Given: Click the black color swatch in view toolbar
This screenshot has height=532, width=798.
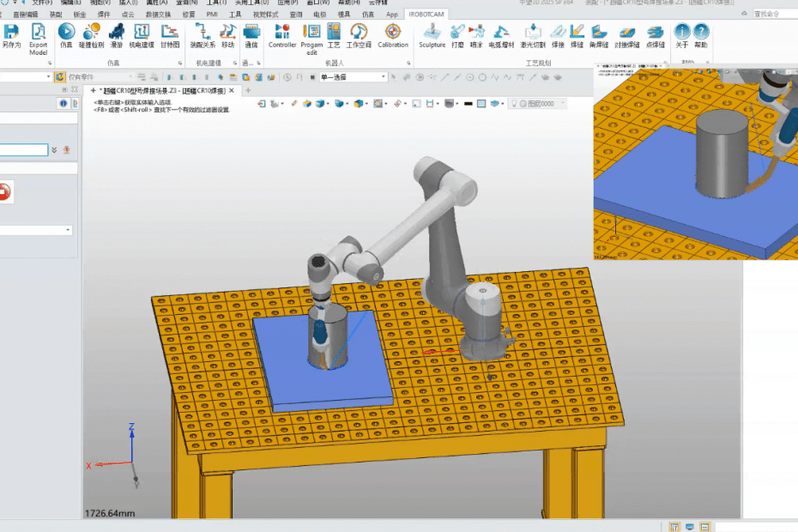Looking at the screenshot, I should 466,104.
